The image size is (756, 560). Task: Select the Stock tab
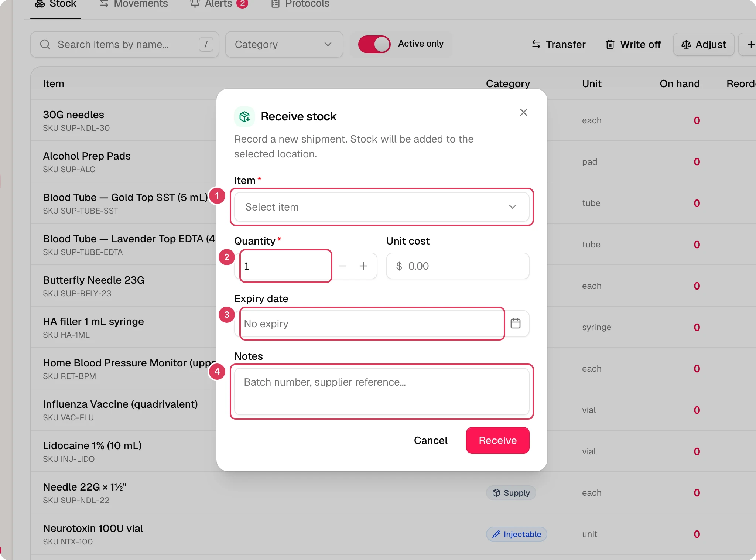[56, 4]
